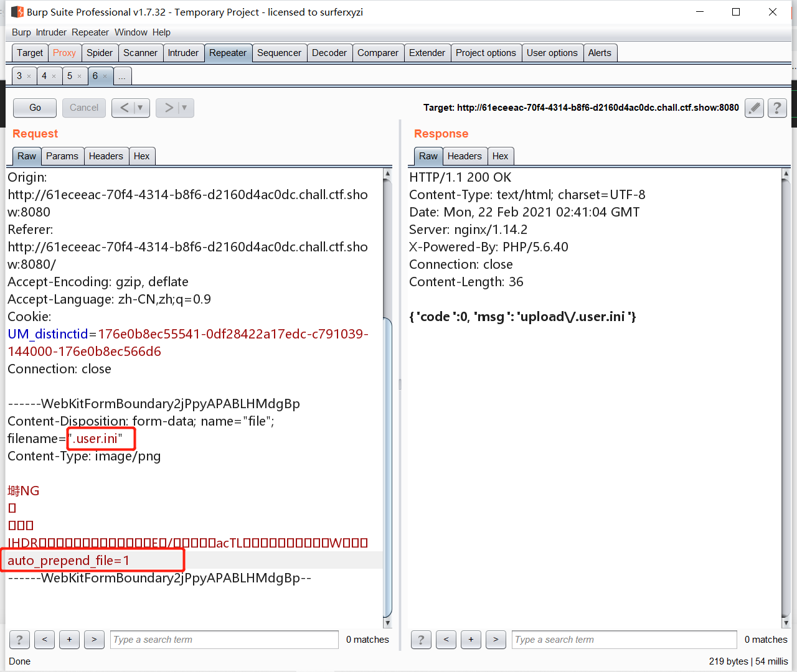
Task: Click the plus button in request search bar
Action: pos(69,640)
